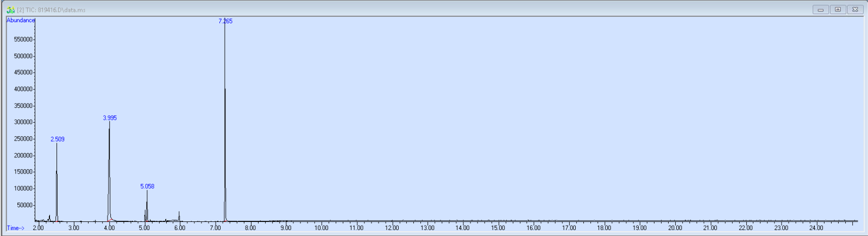Click the TIC window title icon
This screenshot has width=868, height=236.
click(10, 10)
